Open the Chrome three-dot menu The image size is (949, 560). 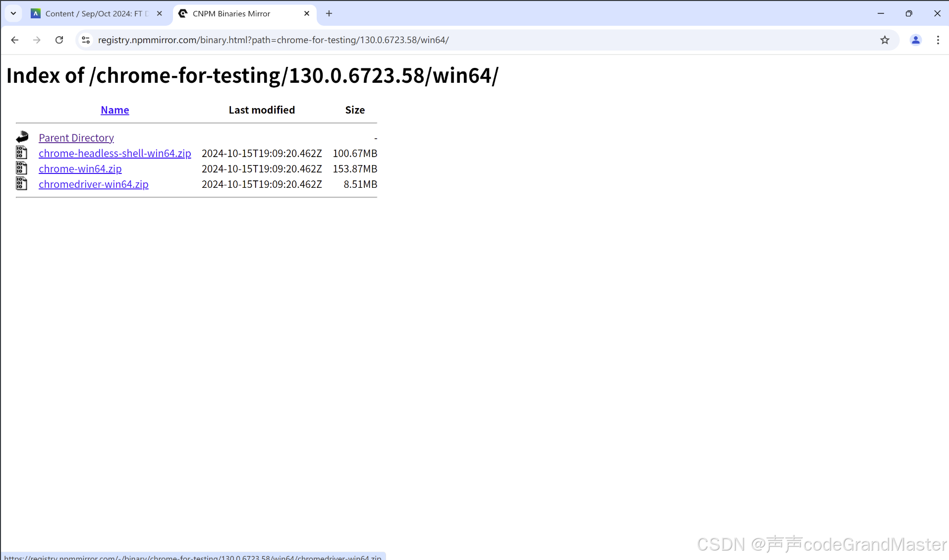938,40
